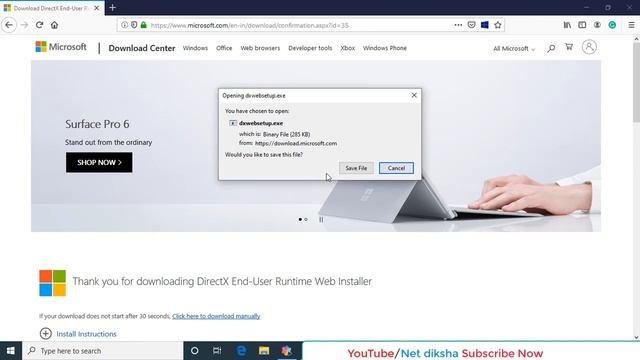This screenshot has width=640, height=360.
Task: Click the Microsoft logo
Action: [x=61, y=47]
